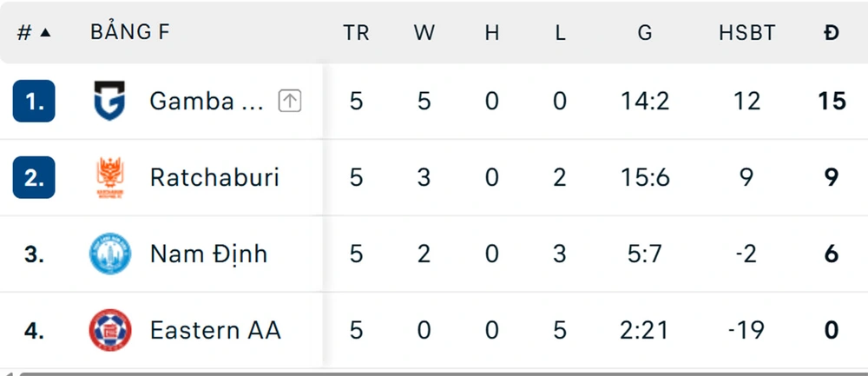Image resolution: width=868 pixels, height=376 pixels.
Task: Select the Nam Định team name
Action: (x=208, y=254)
